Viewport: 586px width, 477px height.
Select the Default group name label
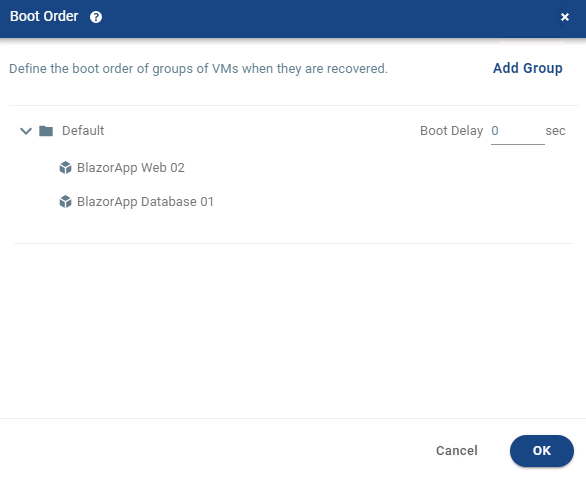coord(83,130)
